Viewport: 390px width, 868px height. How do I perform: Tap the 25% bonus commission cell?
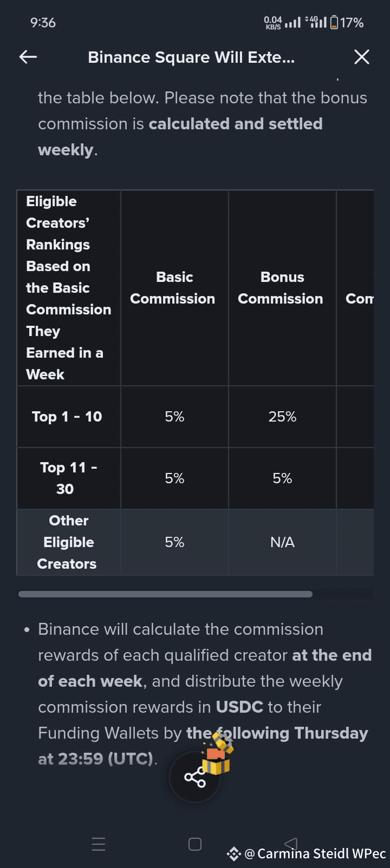point(282,417)
